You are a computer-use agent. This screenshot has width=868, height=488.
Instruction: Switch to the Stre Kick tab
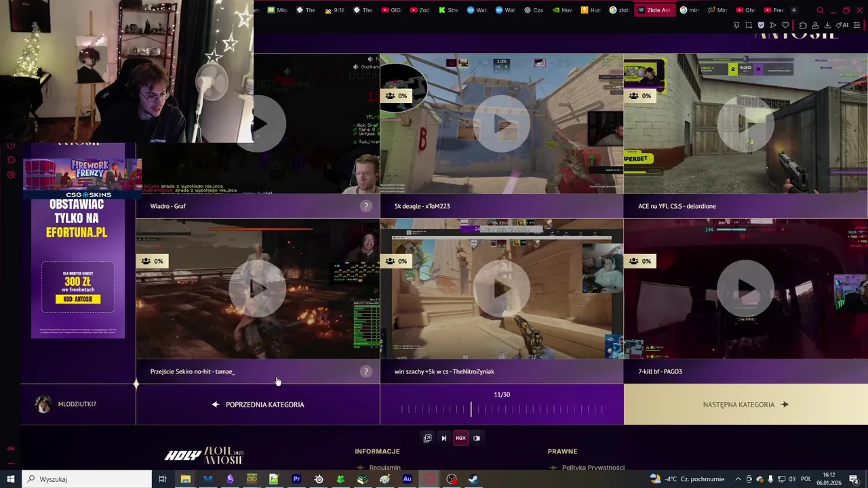click(x=449, y=10)
